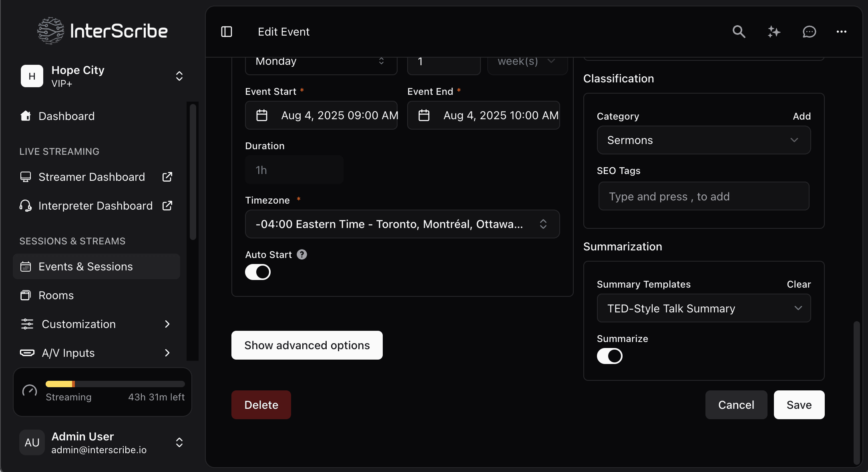Open Interpreter Dashboard

tap(95, 206)
